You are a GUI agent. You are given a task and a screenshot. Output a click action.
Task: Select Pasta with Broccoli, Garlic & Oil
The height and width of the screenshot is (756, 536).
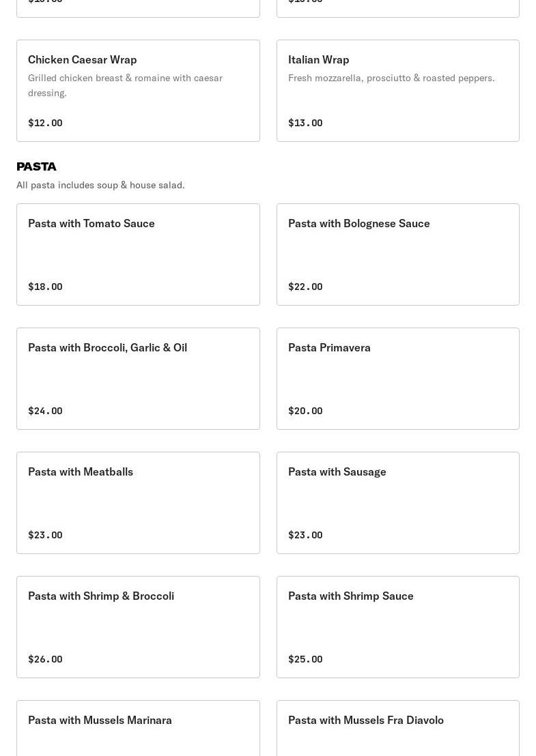(x=138, y=378)
